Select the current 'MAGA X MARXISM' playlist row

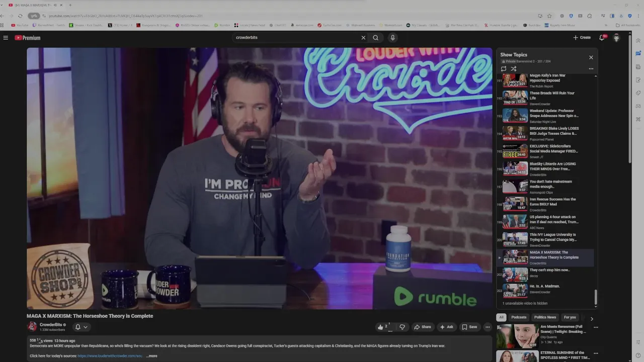coord(546,257)
